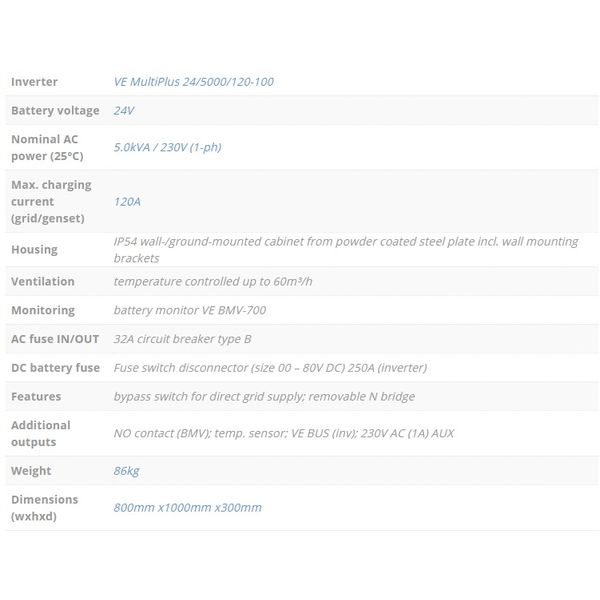Select the 24V battery voltage value
600x600 pixels.
[124, 111]
